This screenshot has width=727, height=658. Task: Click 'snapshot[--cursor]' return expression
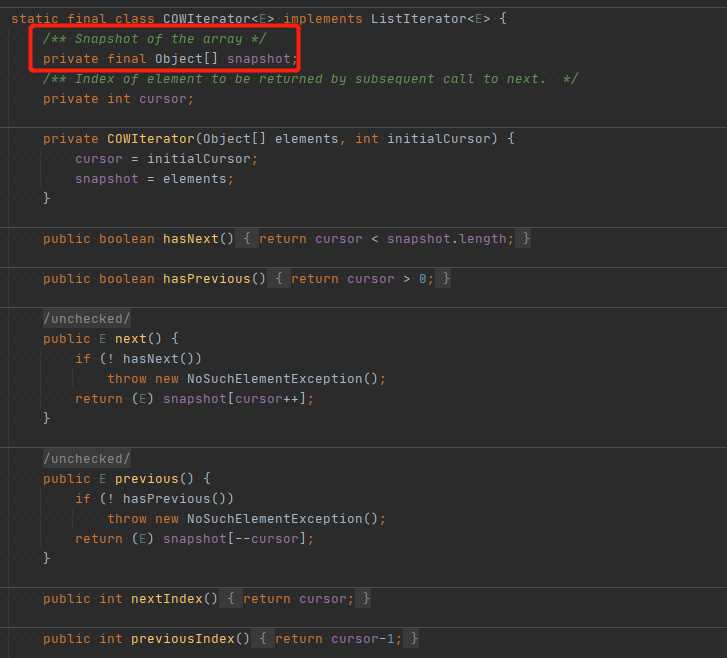pos(234,539)
